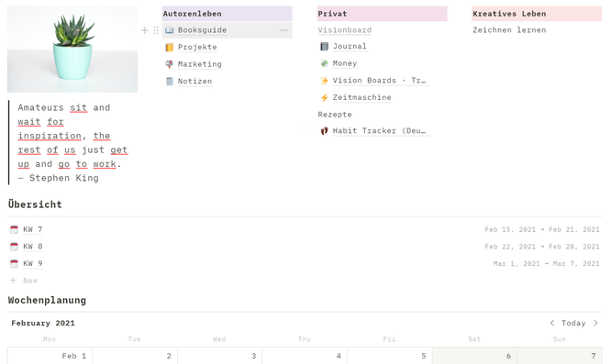
Task: Add a New entry under Übersicht
Action: pyautogui.click(x=24, y=281)
